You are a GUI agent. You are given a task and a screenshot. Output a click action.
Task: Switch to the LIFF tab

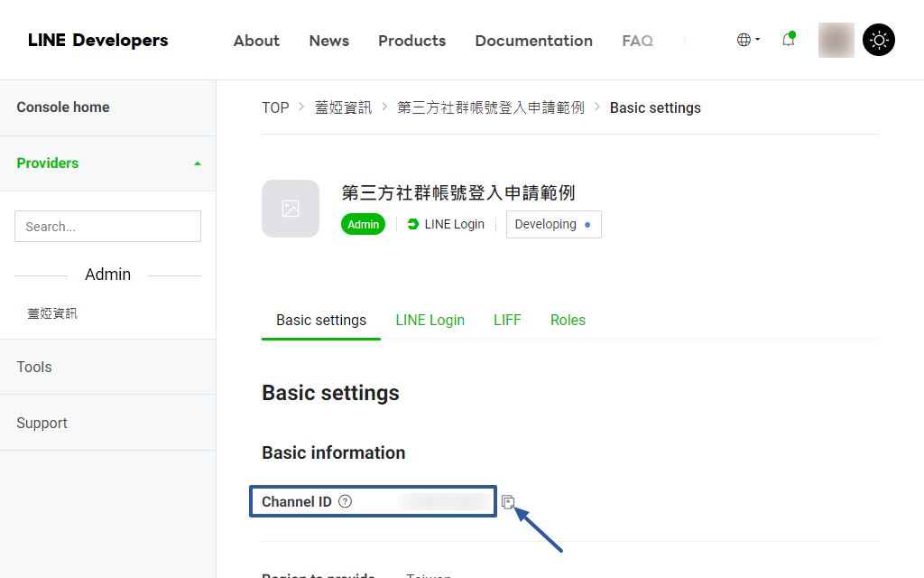pos(507,321)
